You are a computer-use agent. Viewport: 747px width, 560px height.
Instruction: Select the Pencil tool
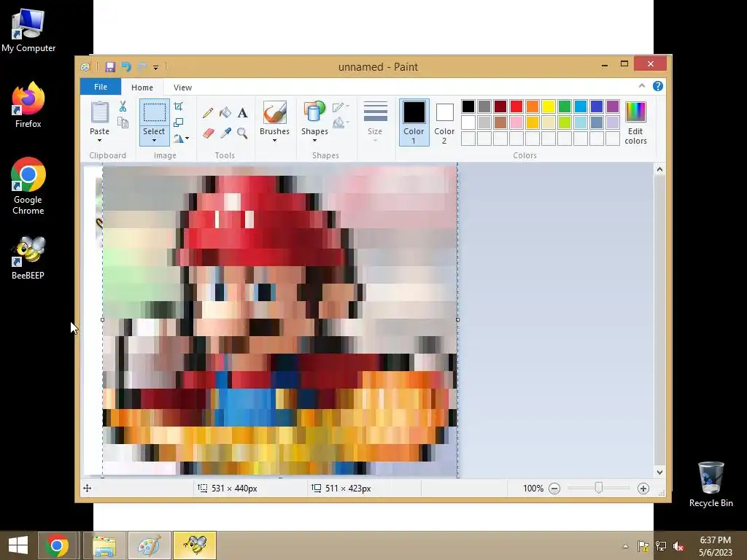(x=208, y=113)
